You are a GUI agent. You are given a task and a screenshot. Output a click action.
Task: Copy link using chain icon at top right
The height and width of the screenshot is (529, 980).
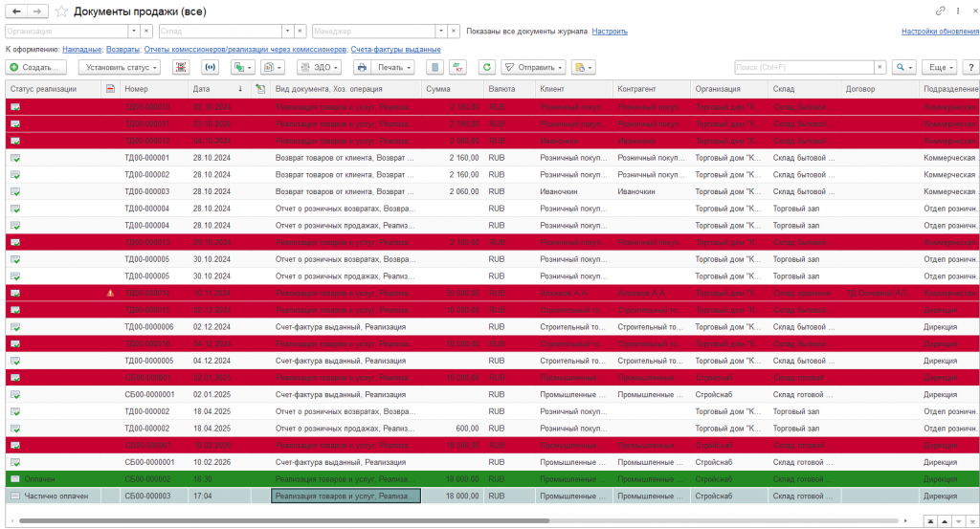pos(940,11)
